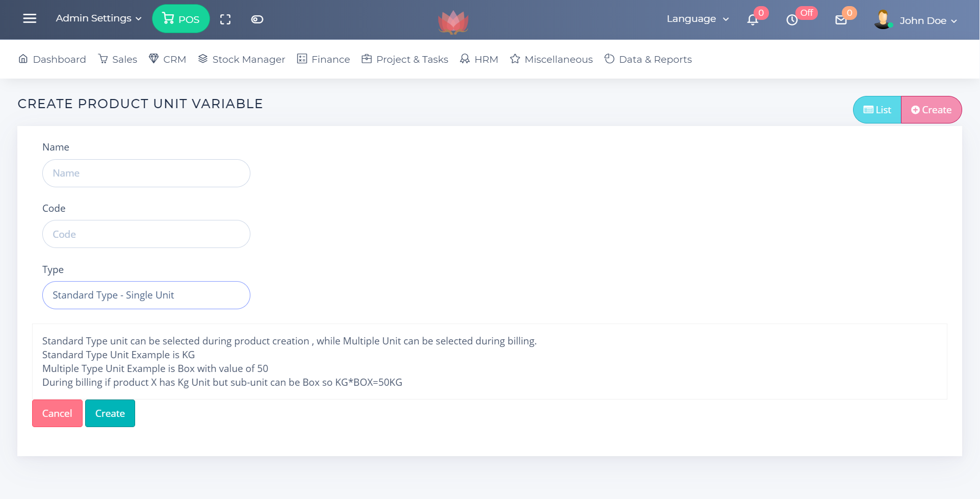The image size is (980, 499).
Task: Focus the Name input field
Action: point(146,173)
